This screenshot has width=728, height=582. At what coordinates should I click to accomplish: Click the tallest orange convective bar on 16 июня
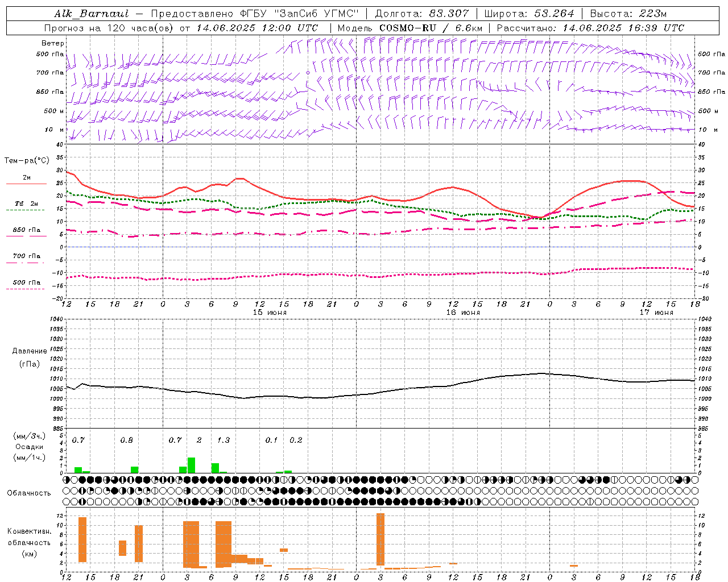[x=380, y=539]
